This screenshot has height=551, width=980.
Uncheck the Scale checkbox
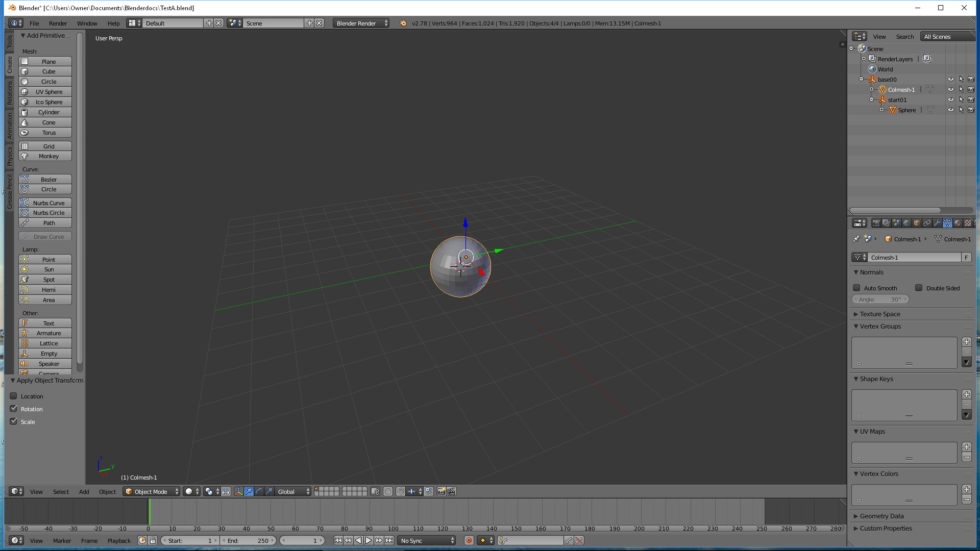point(14,421)
